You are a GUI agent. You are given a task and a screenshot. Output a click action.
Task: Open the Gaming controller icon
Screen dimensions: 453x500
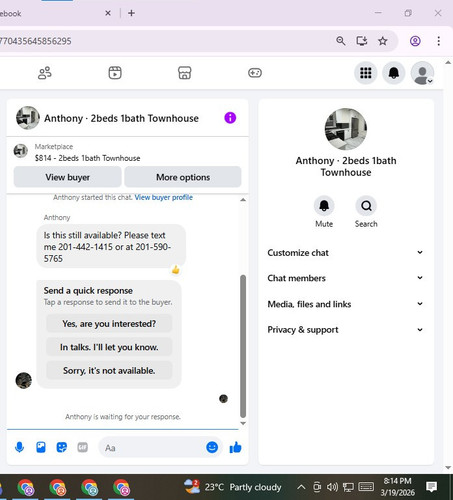(255, 73)
